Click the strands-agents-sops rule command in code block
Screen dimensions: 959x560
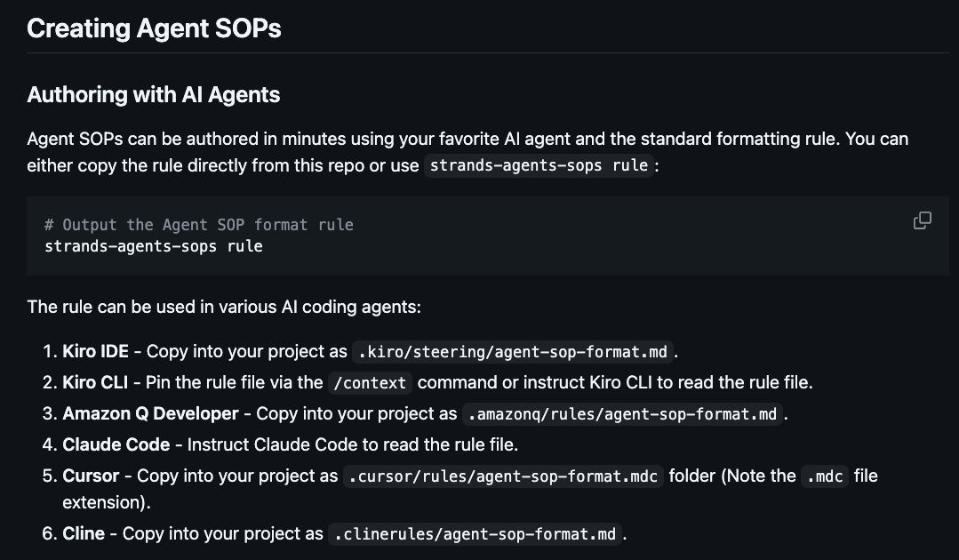click(x=154, y=246)
